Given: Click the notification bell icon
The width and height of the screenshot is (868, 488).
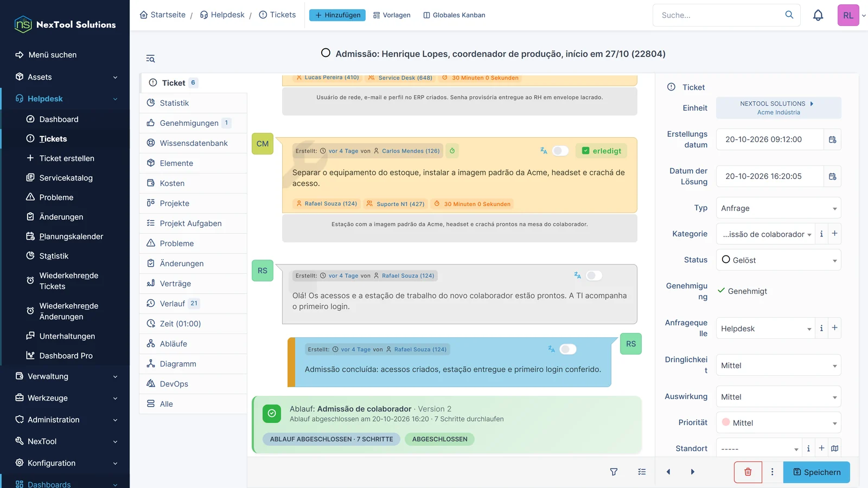Looking at the screenshot, I should (818, 15).
